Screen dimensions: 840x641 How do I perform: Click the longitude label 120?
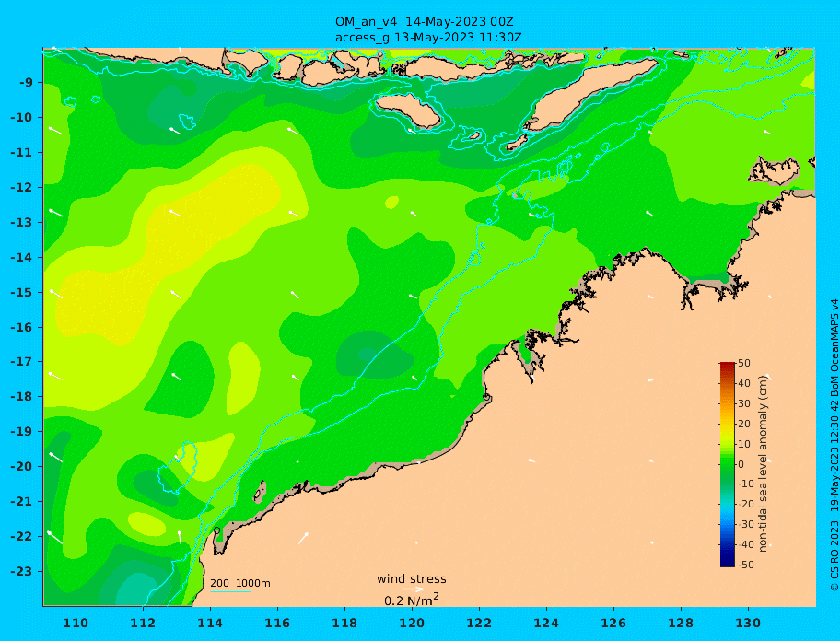pos(412,624)
